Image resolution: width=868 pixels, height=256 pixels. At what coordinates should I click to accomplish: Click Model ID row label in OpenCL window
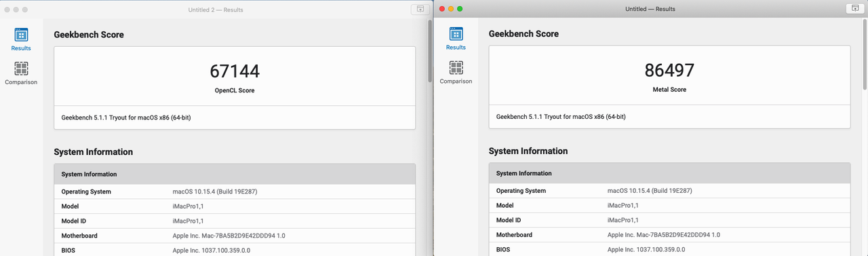coord(75,221)
